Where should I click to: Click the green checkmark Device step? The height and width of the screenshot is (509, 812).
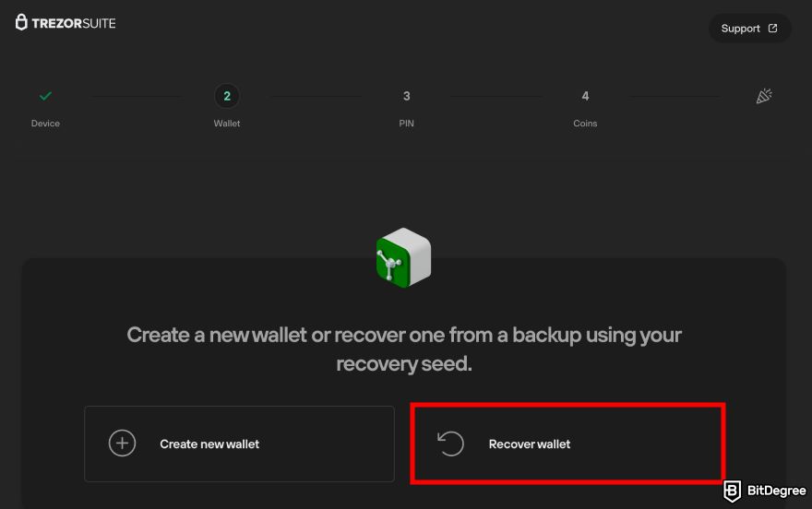[45, 96]
